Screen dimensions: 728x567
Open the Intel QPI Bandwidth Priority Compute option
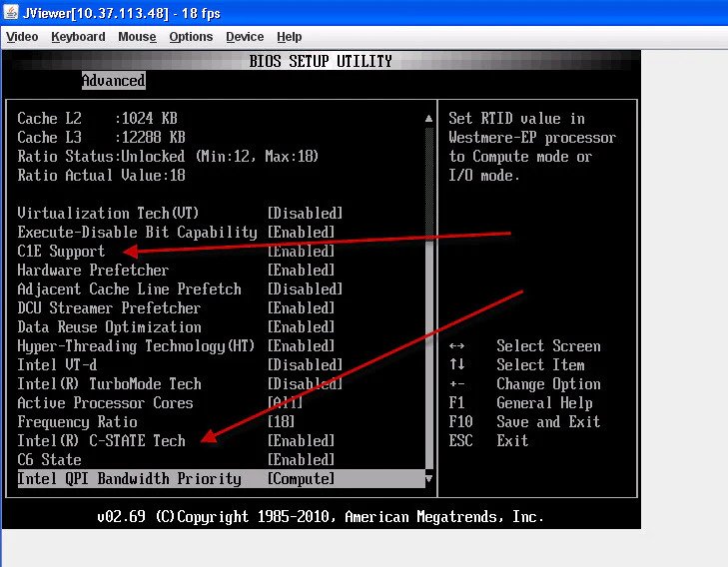301,479
